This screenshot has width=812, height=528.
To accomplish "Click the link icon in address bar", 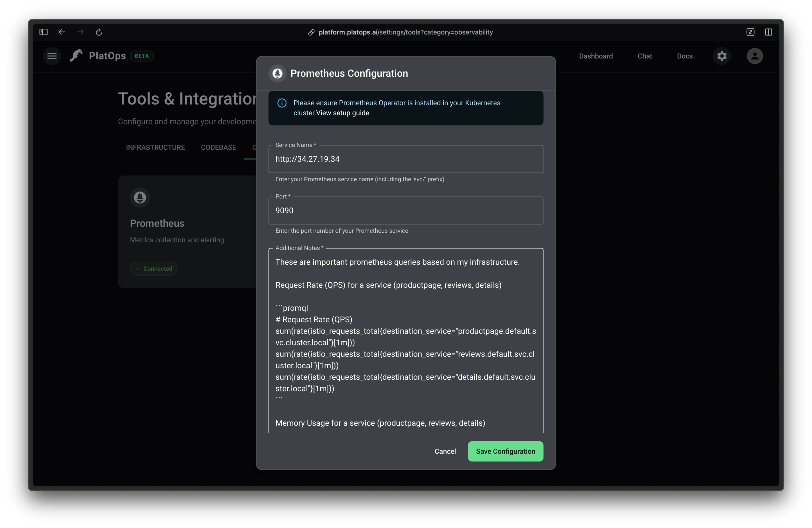I will tap(311, 32).
